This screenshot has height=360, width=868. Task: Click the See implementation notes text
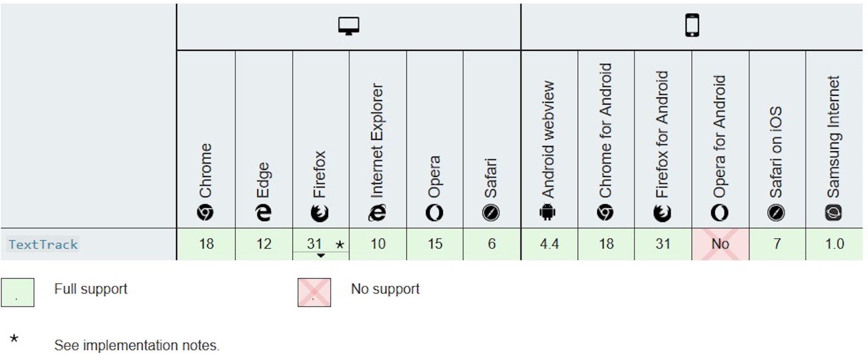coord(136,345)
